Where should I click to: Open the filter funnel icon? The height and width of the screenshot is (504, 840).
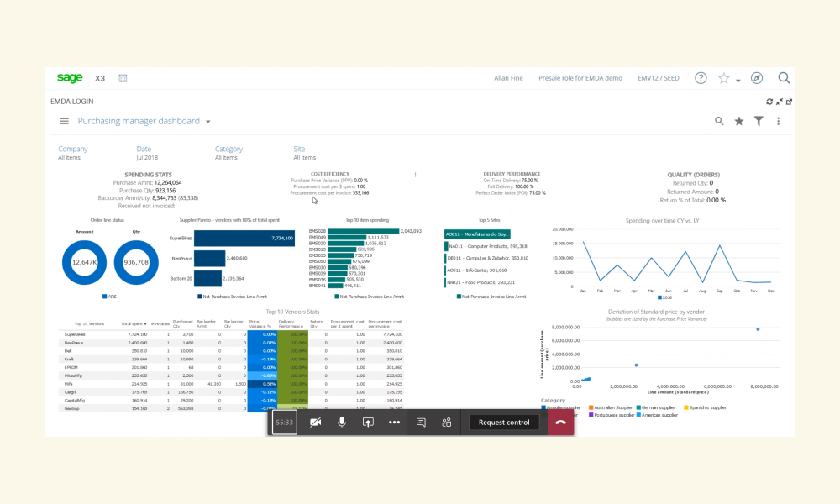[x=759, y=122]
